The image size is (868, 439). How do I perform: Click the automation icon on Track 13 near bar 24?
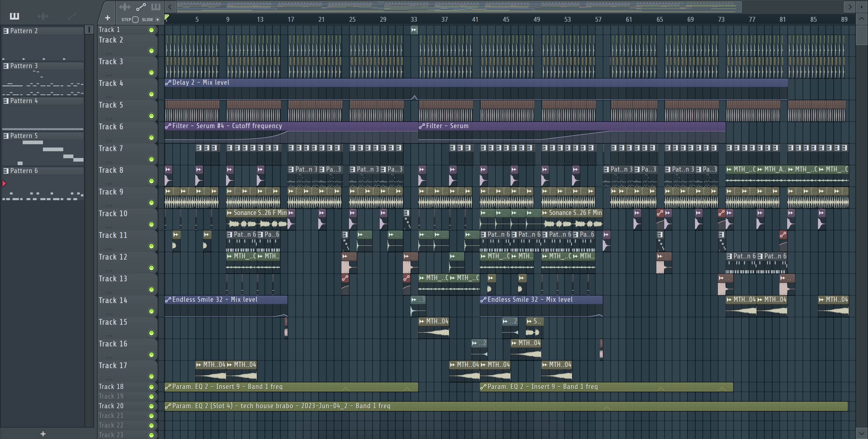point(345,279)
